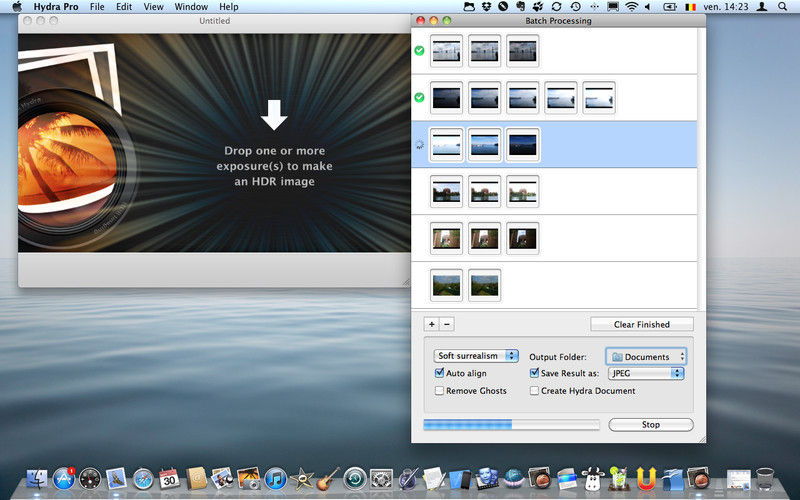Click the Stop button
Screen dimensions: 800x500
pyautogui.click(x=651, y=424)
